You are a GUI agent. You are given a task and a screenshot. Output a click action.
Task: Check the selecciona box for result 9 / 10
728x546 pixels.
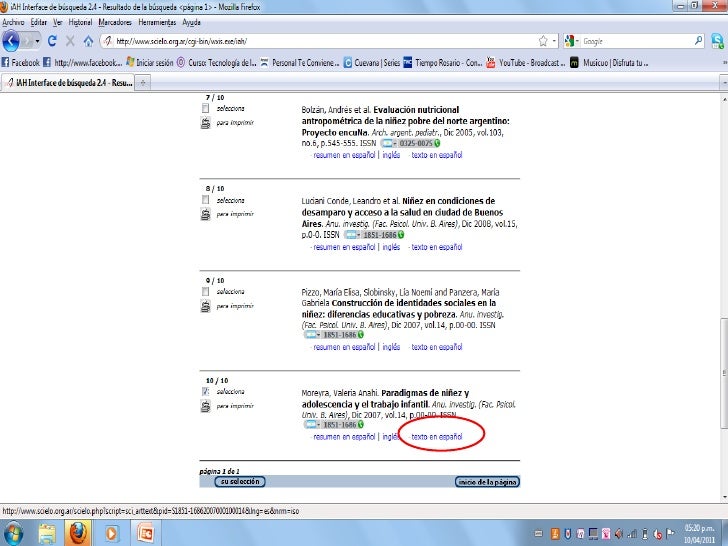pyautogui.click(x=205, y=292)
